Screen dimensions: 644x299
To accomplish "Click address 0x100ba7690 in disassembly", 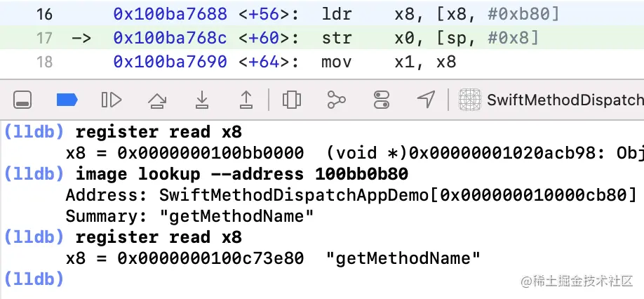I will pyautogui.click(x=170, y=62).
